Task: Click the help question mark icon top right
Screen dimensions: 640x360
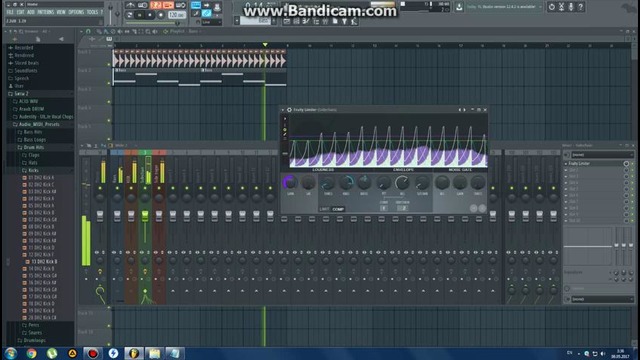Action: pyautogui.click(x=580, y=7)
